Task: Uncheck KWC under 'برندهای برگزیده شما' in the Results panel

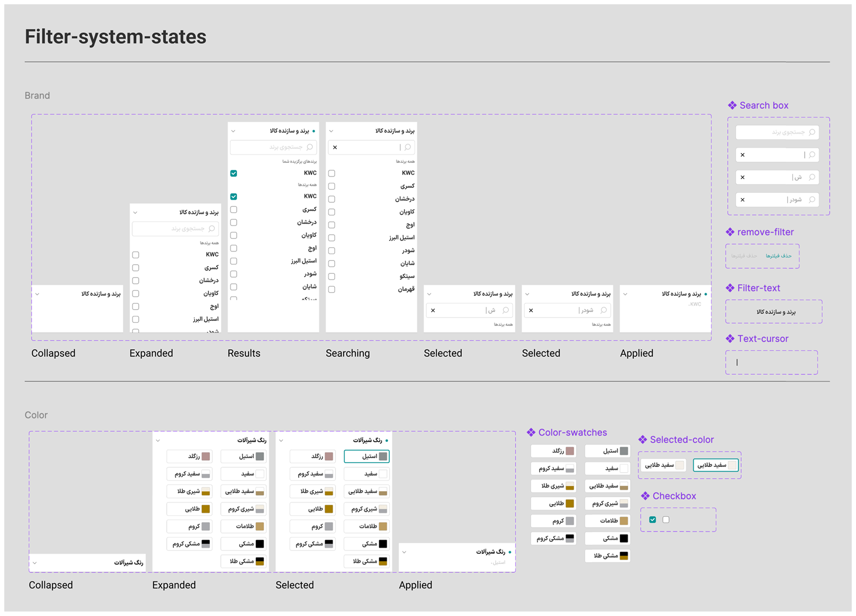Action: pyautogui.click(x=234, y=173)
